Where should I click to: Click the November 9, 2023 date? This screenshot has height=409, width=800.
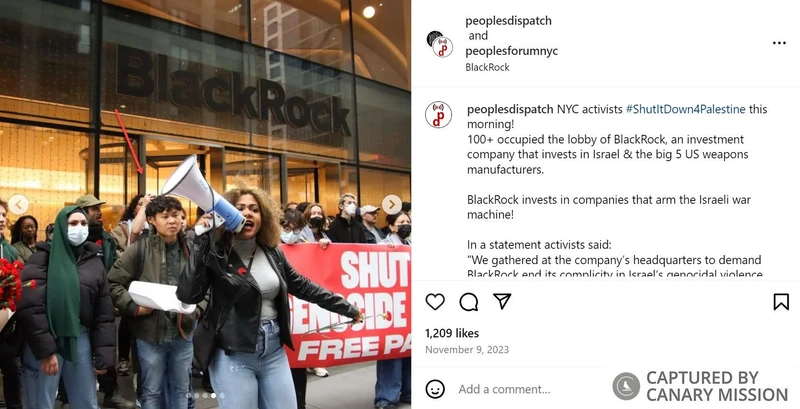click(467, 350)
